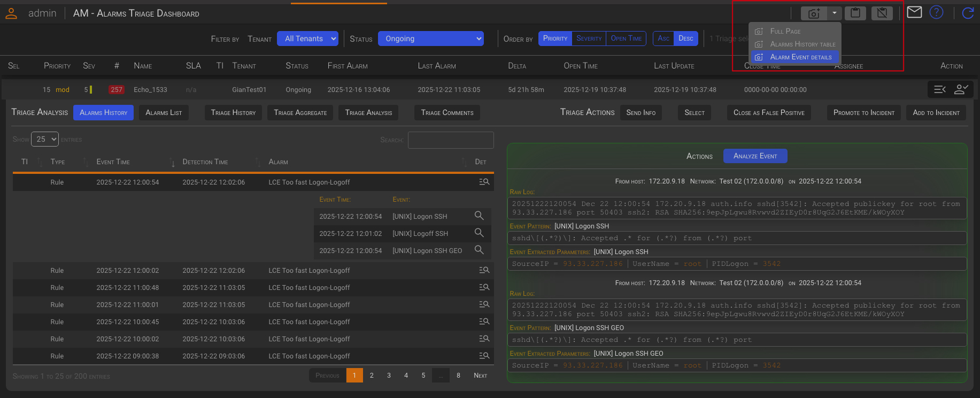Switch sort direction to Asc

pyautogui.click(x=663, y=39)
